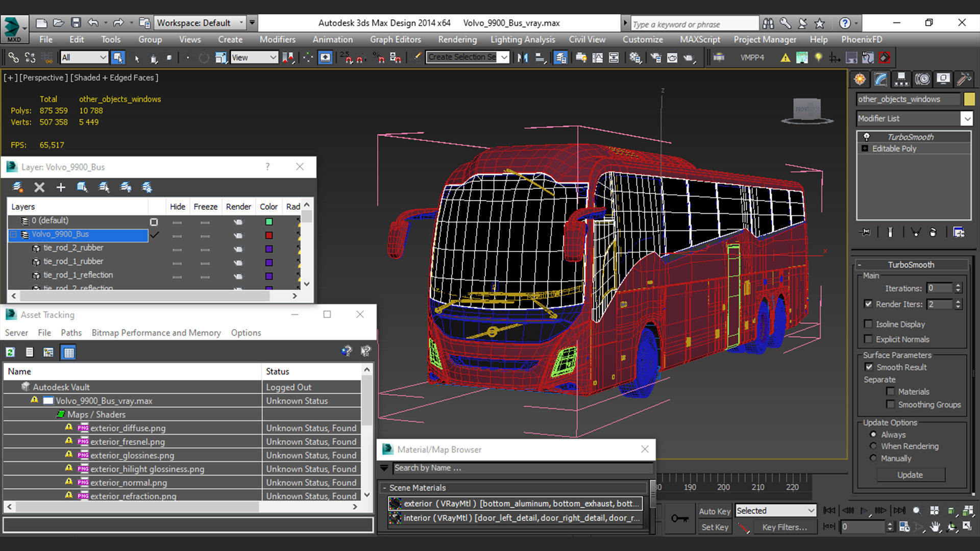This screenshot has width=980, height=551.
Task: Open Bitmap Performance and Memory menu
Action: click(x=156, y=333)
